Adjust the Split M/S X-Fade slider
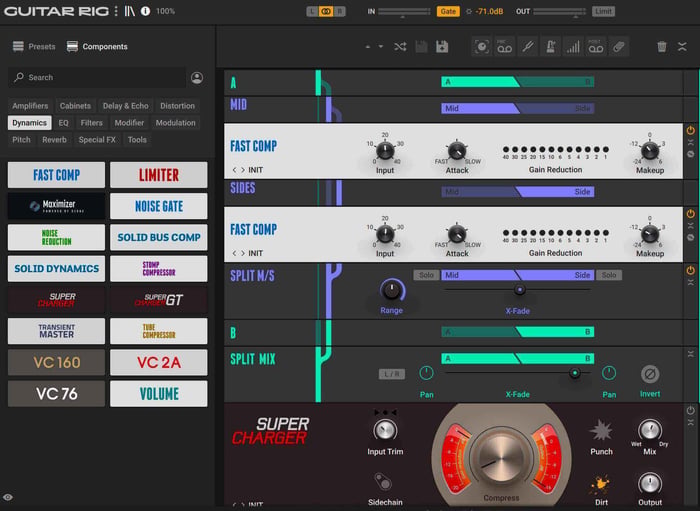 click(x=519, y=290)
